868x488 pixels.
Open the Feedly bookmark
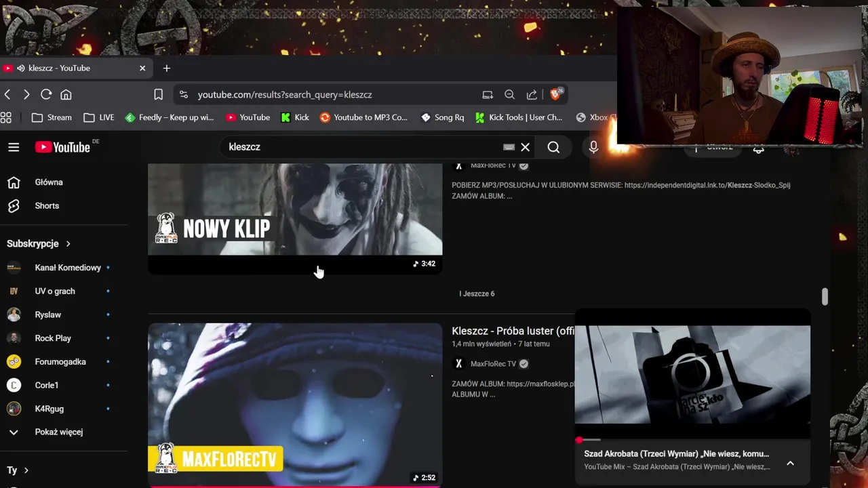[170, 117]
